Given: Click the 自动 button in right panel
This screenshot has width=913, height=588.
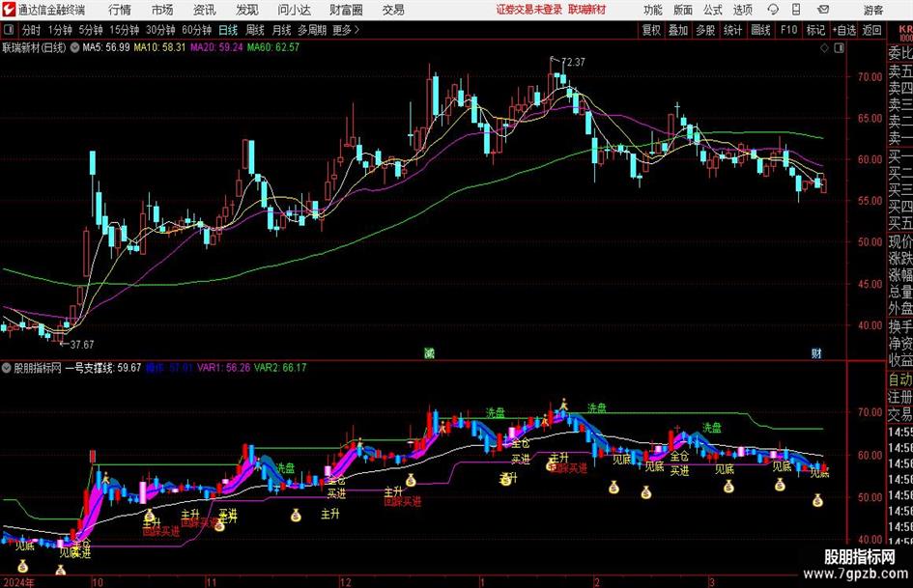Looking at the screenshot, I should click(900, 379).
